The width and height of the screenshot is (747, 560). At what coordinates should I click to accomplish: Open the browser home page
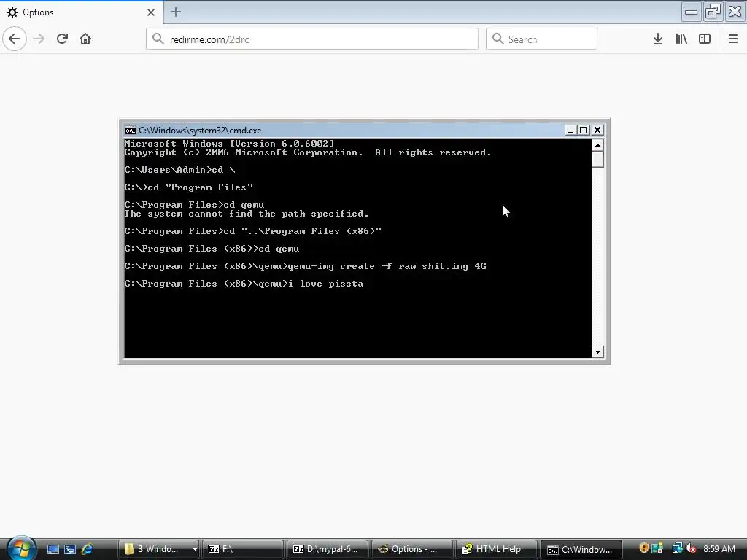[85, 39]
